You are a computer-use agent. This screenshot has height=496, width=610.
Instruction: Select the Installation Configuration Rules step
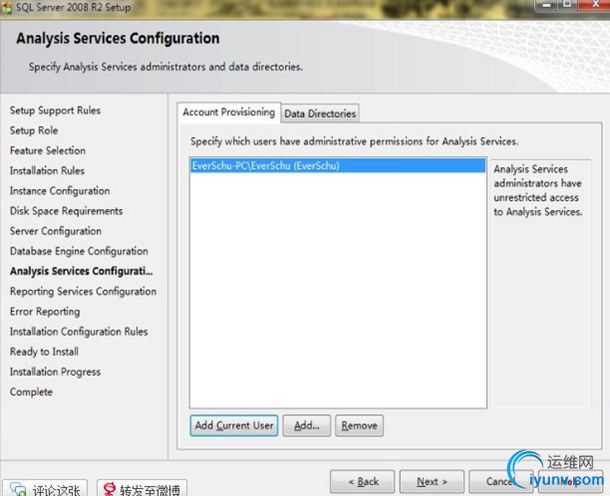79,332
